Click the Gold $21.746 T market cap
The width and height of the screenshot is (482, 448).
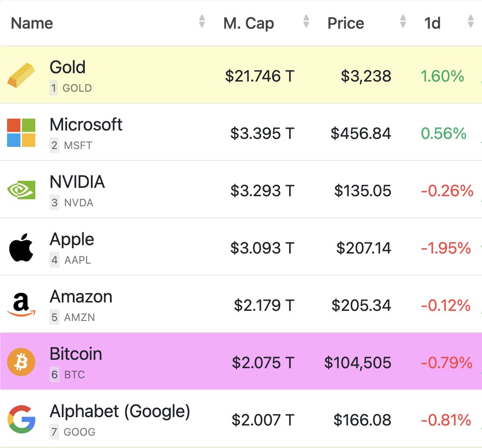[259, 76]
